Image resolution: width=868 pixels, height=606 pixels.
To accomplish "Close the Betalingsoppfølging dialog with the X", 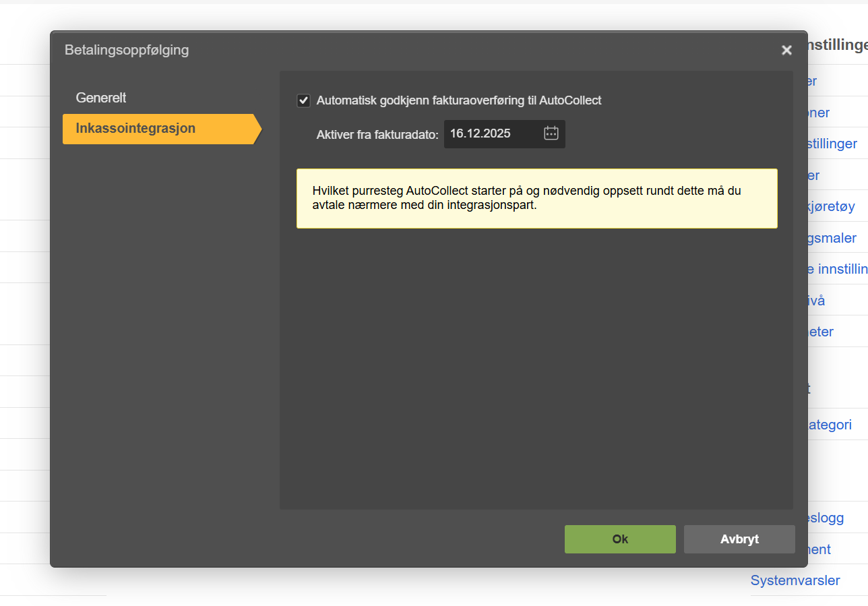I will tap(786, 51).
